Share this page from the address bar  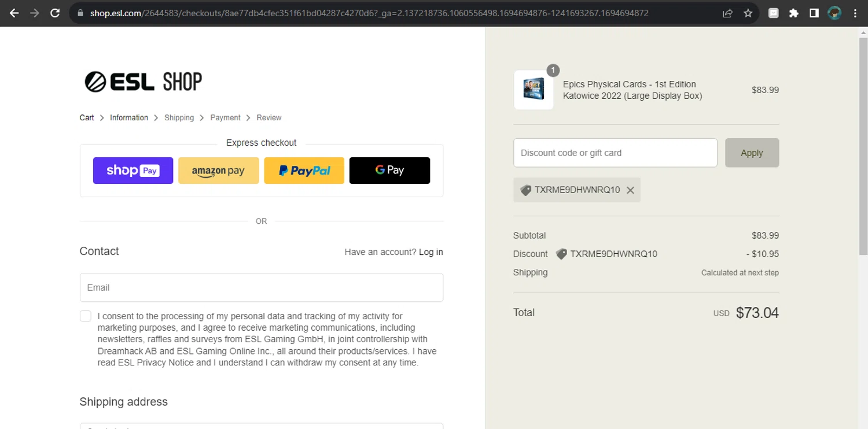point(727,13)
